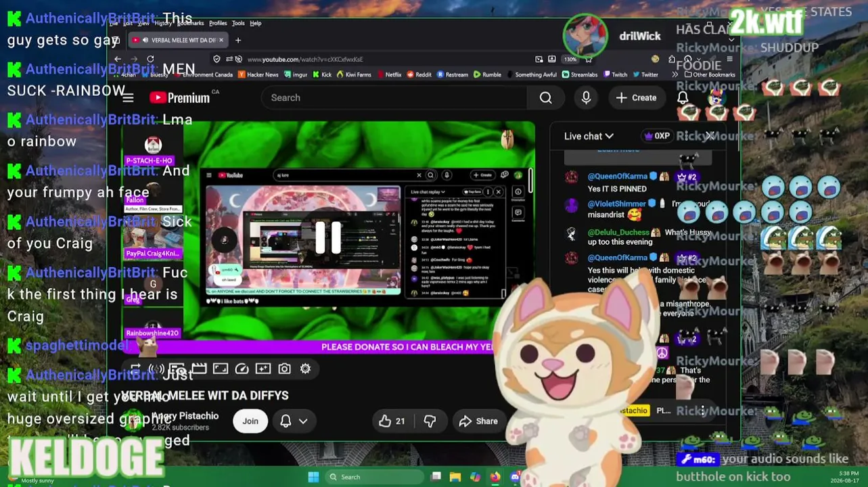Share the VERBAL MELEE video

click(x=478, y=421)
